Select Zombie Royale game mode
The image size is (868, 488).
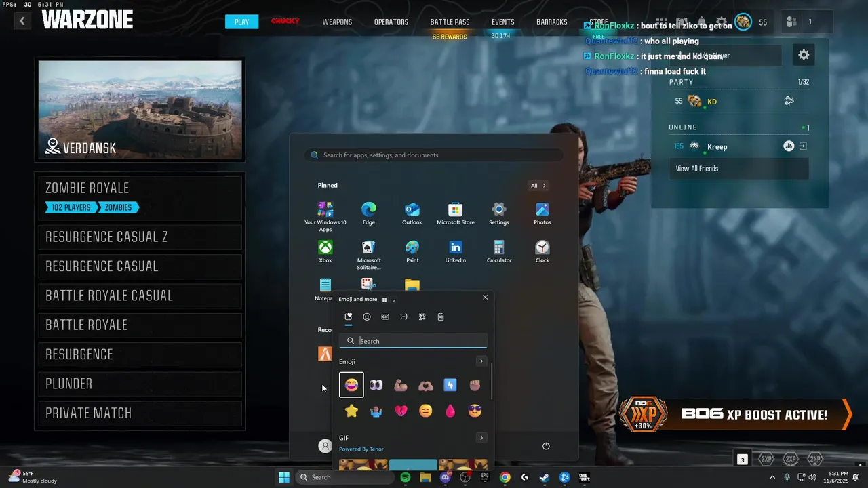(x=140, y=197)
